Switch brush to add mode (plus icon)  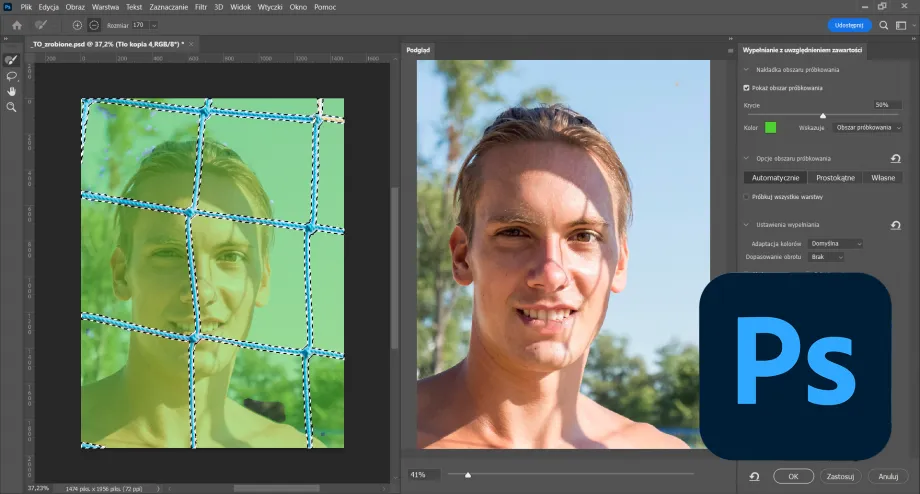[77, 24]
